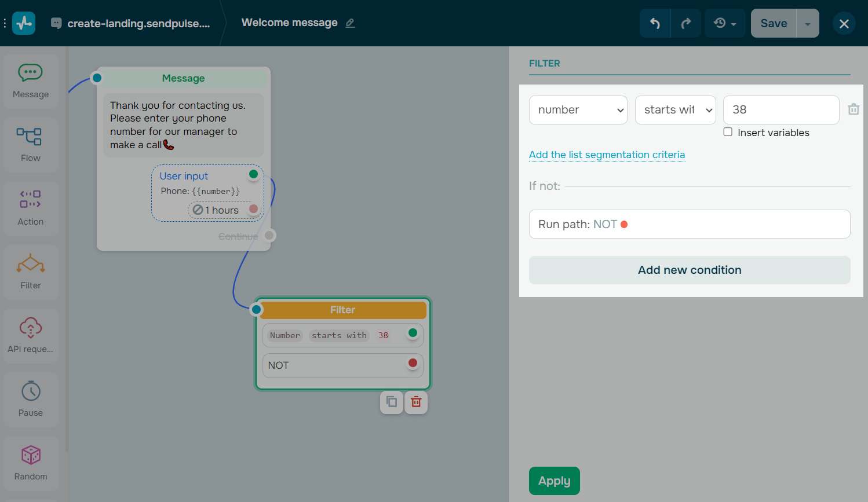The width and height of the screenshot is (868, 502).
Task: Click the Redo icon in the top bar
Action: tap(685, 23)
